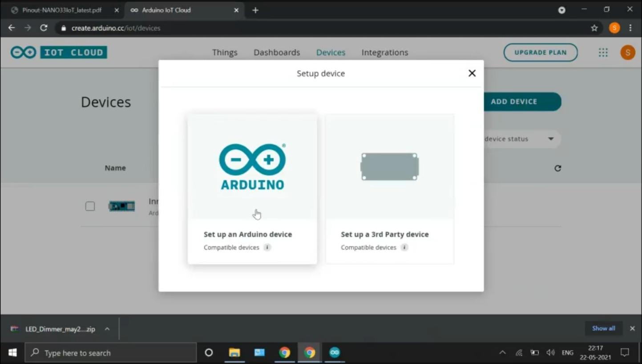Click Show all downloads

point(603,328)
